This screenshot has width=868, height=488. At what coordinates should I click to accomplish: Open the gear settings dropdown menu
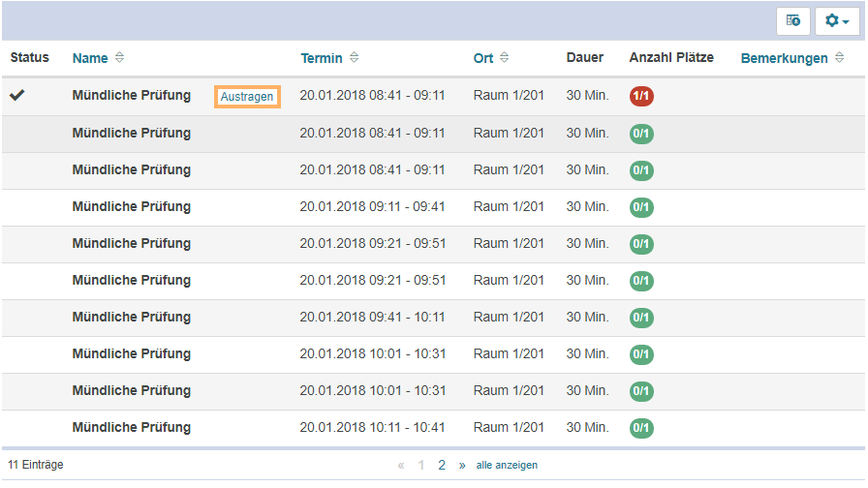coord(837,20)
